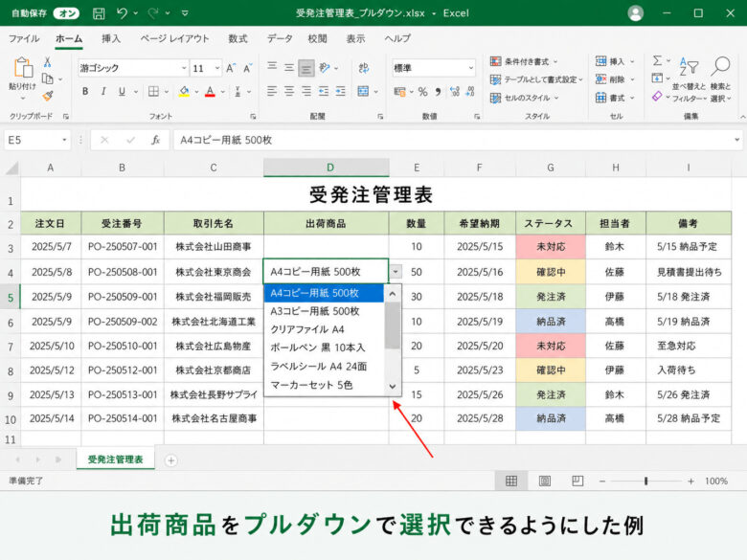Select column D header
The width and height of the screenshot is (747, 560).
tap(327, 168)
